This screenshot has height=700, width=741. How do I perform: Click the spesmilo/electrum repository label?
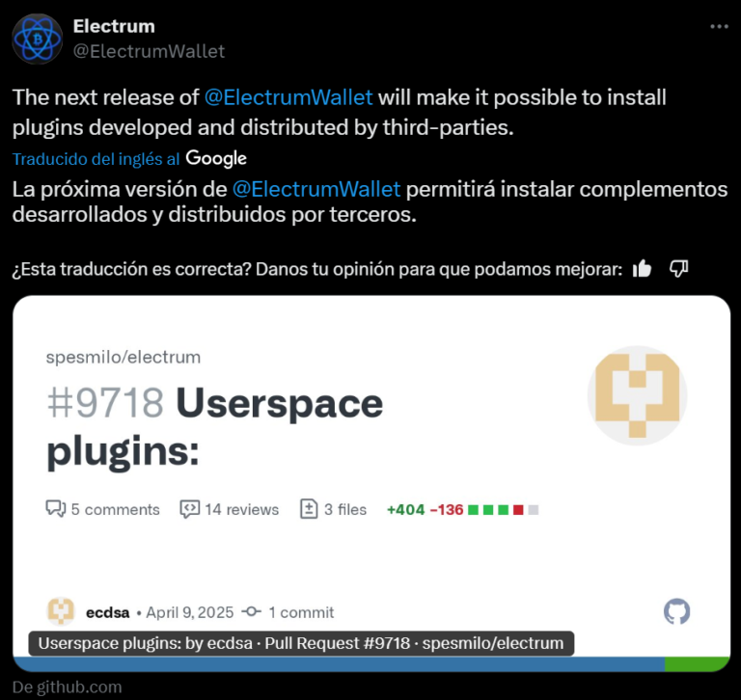123,357
